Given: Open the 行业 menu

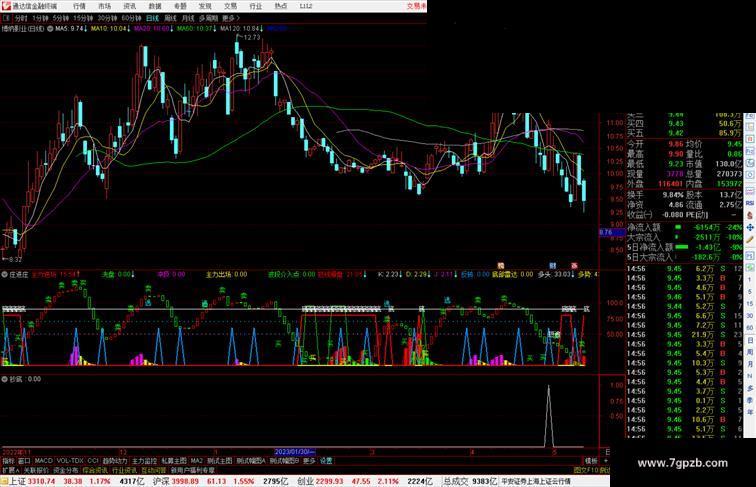Looking at the screenshot, I should click(256, 6).
